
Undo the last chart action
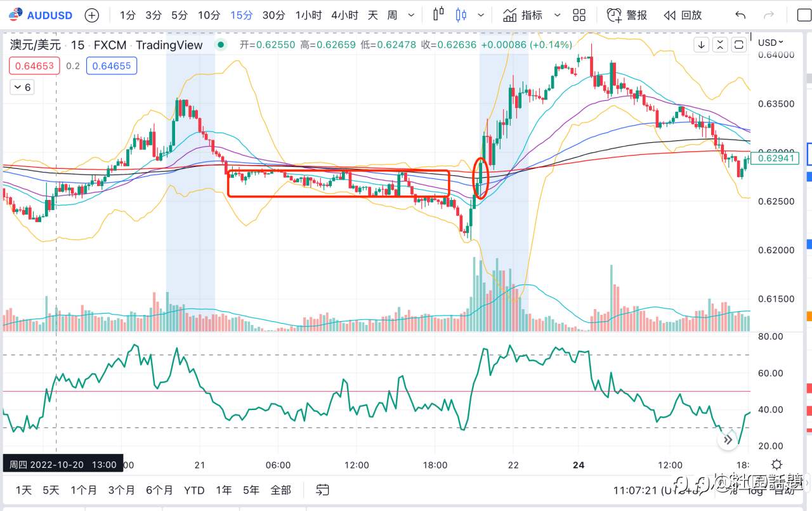click(x=740, y=15)
